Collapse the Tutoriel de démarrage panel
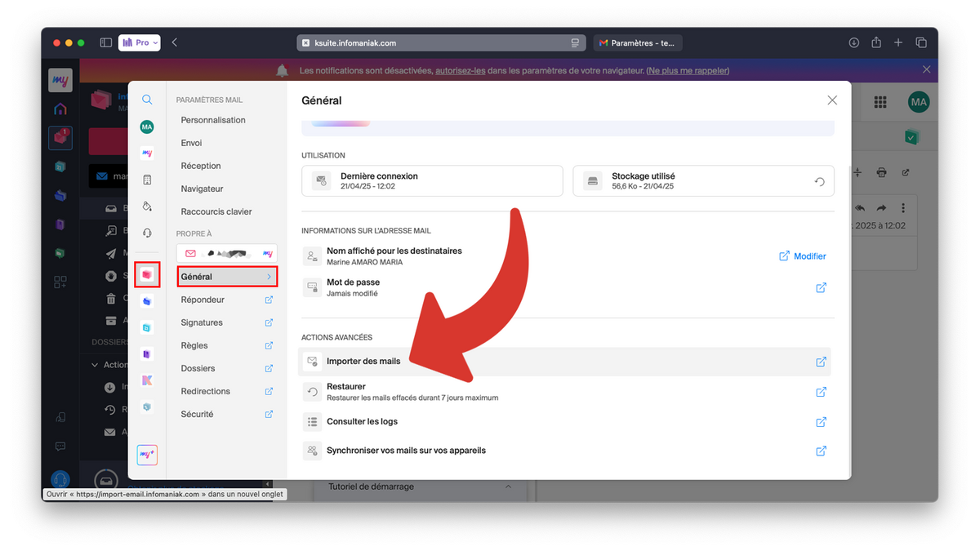 tap(508, 487)
